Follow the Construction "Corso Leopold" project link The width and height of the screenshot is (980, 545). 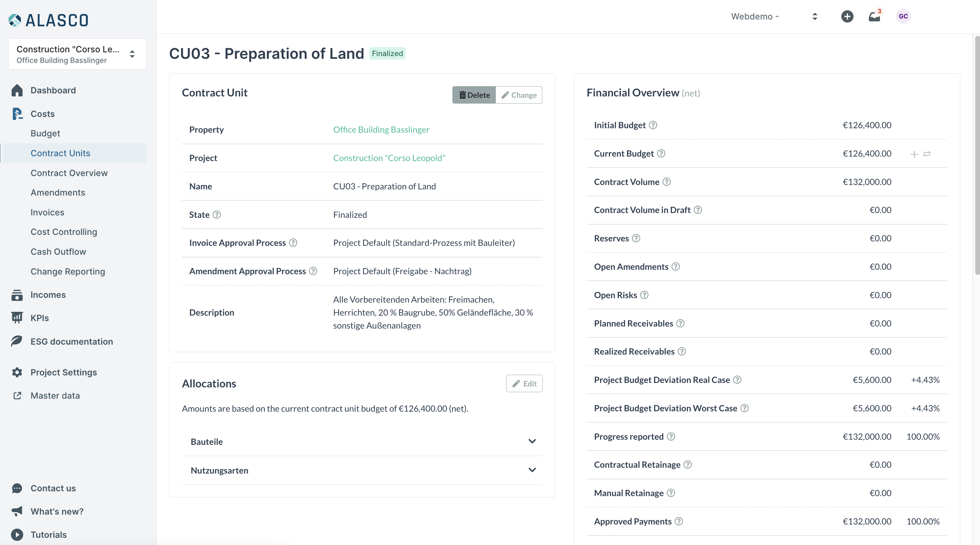[389, 158]
